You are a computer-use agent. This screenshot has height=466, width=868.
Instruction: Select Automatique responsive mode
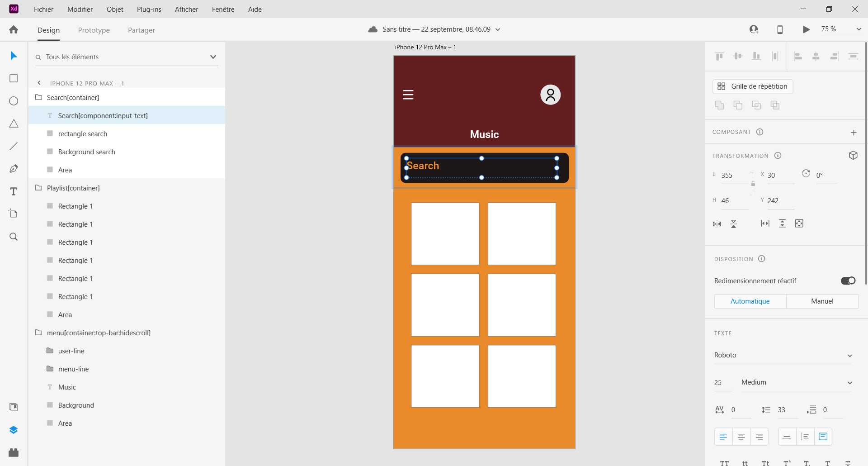tap(750, 301)
